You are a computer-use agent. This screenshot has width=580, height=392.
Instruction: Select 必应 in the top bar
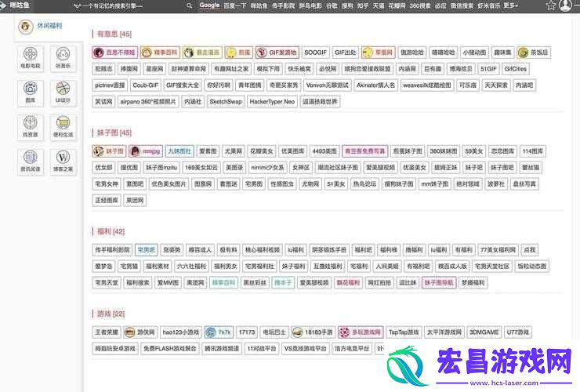pyautogui.click(x=440, y=5)
